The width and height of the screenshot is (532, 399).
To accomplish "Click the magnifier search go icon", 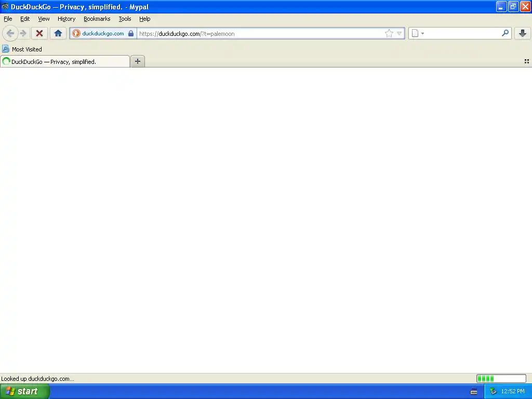I will pyautogui.click(x=505, y=33).
